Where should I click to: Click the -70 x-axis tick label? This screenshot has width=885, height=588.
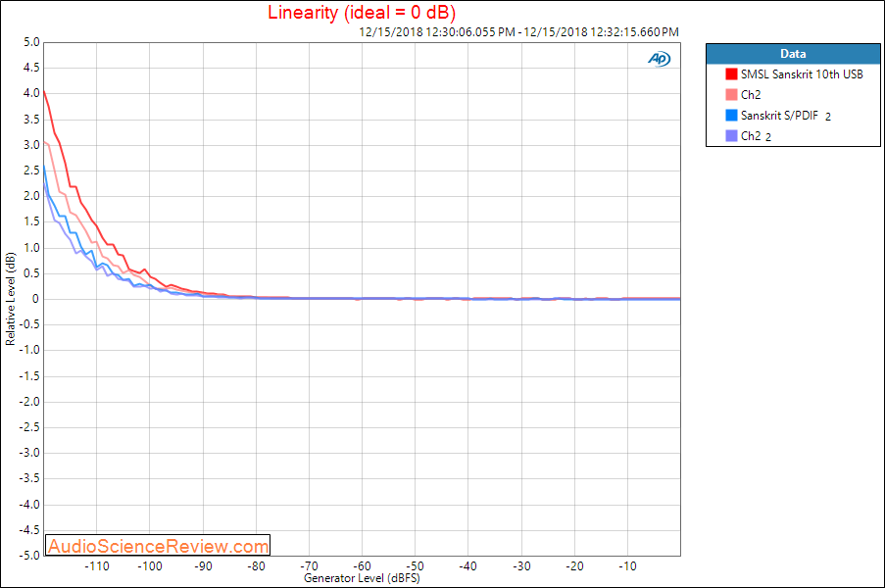[309, 566]
